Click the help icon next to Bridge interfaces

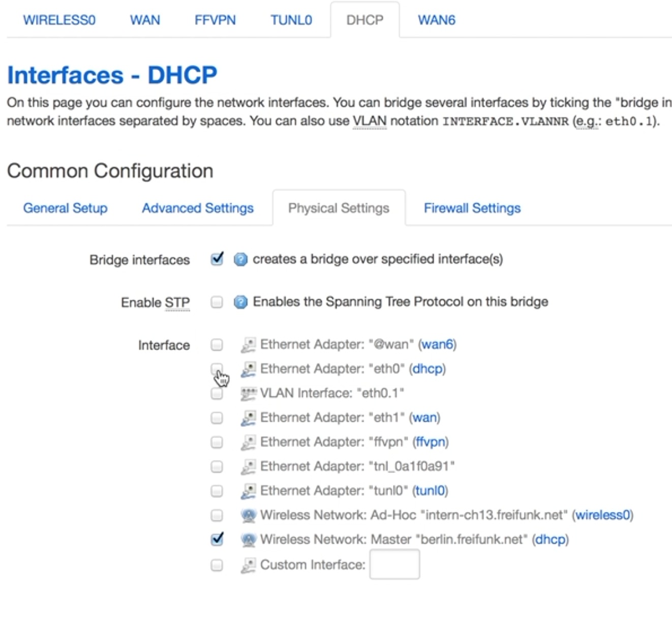coord(240,260)
